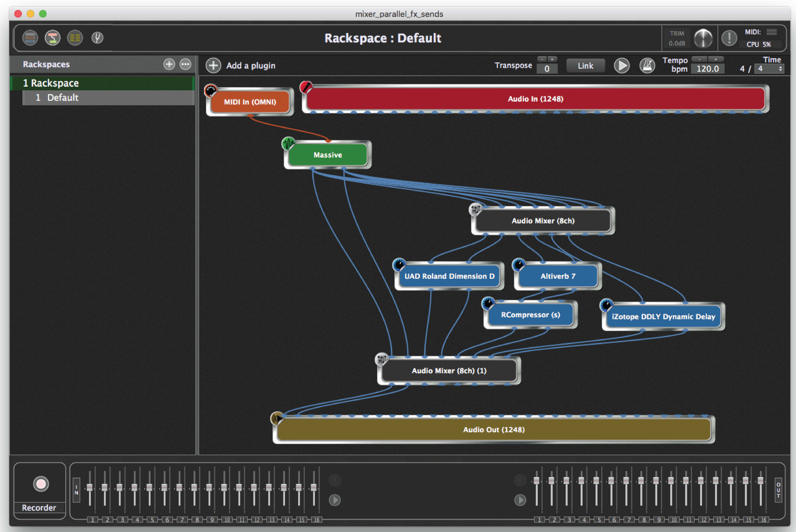Click the RCompressor (s) knob icon
This screenshot has width=796, height=532.
[488, 303]
